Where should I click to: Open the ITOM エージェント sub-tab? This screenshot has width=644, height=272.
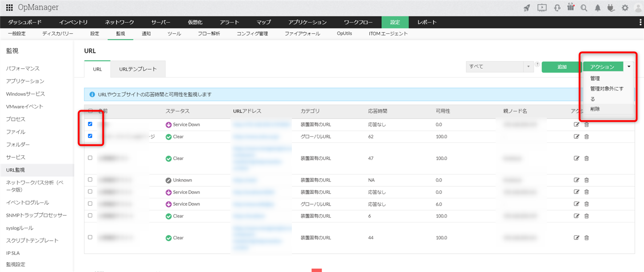pyautogui.click(x=388, y=33)
